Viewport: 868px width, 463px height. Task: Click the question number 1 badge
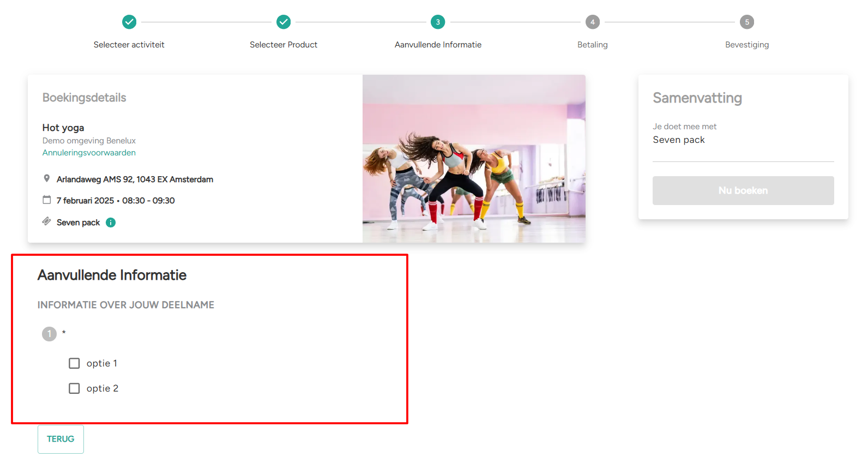(x=49, y=334)
